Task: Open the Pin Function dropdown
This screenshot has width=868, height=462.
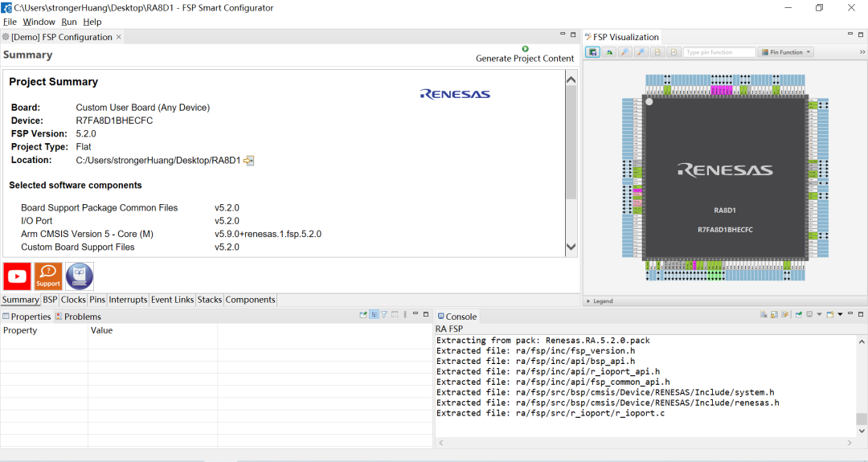Action: tap(786, 52)
